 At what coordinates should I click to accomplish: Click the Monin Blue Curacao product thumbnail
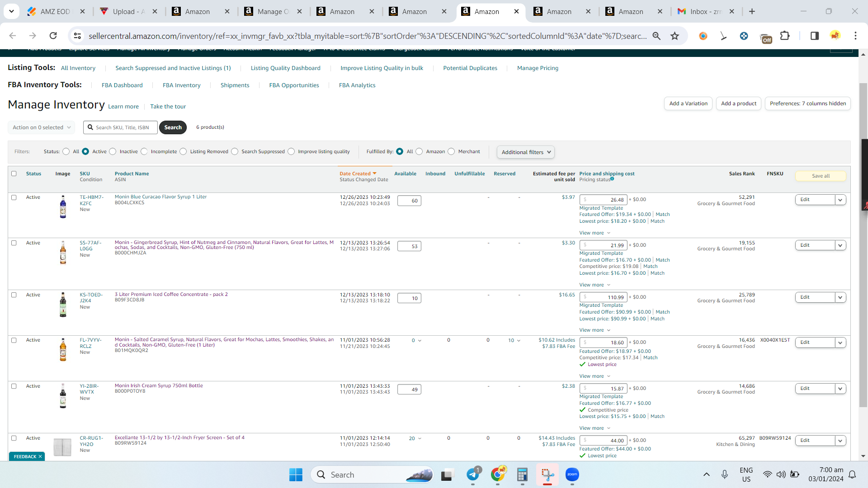(63, 207)
